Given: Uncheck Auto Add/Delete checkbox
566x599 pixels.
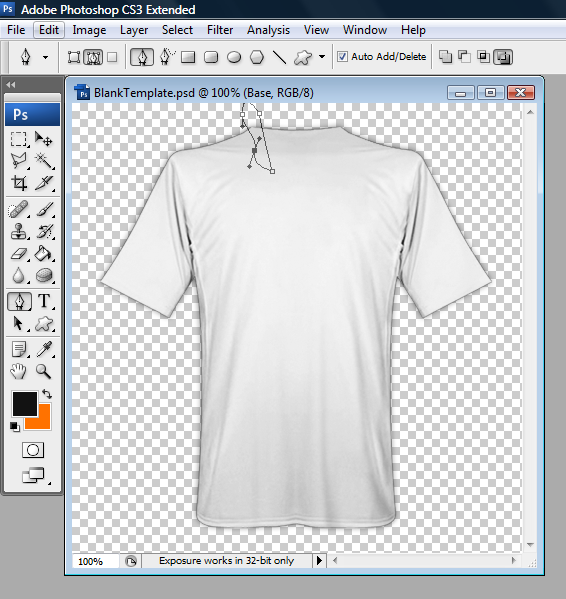Looking at the screenshot, I should pyautogui.click(x=342, y=57).
